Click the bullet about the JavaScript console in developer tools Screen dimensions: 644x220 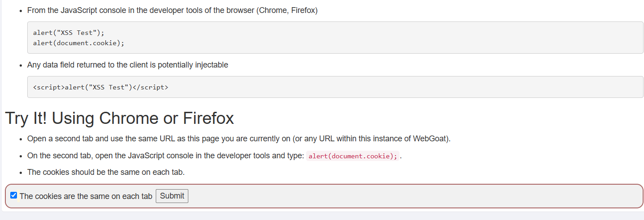pyautogui.click(x=172, y=11)
